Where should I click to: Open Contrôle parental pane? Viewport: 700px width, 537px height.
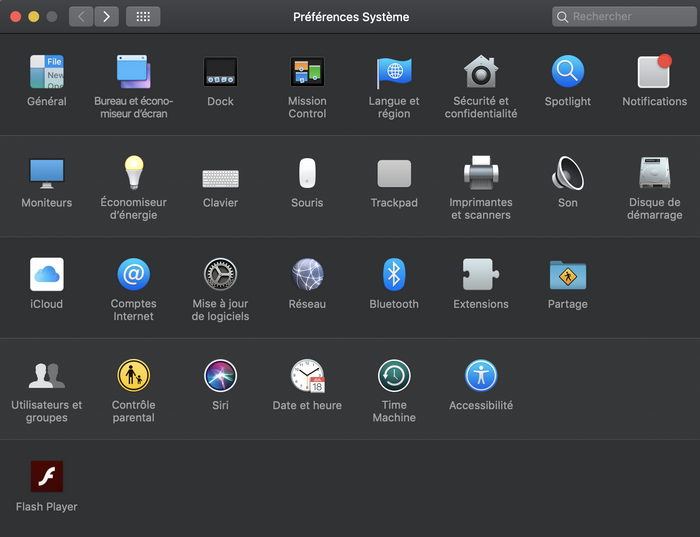pos(133,375)
